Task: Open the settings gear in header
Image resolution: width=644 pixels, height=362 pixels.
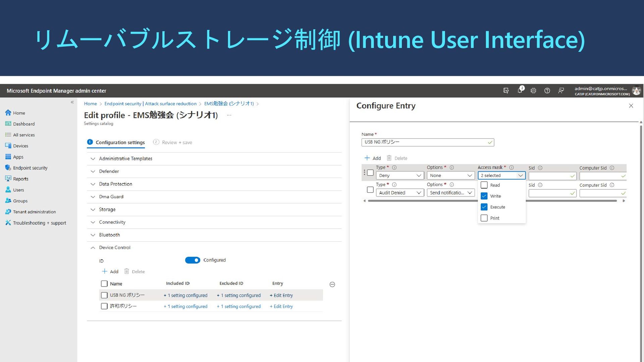Action: point(533,90)
